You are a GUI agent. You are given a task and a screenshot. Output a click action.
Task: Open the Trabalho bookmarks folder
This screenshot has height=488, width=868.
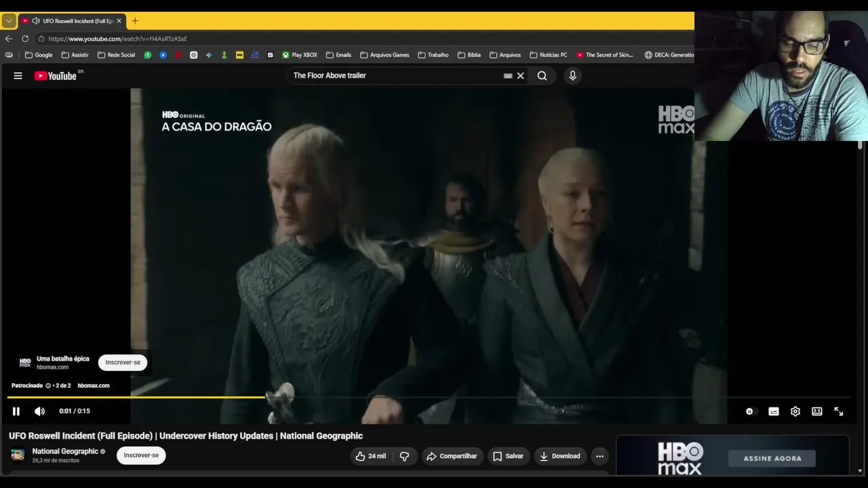coord(433,55)
